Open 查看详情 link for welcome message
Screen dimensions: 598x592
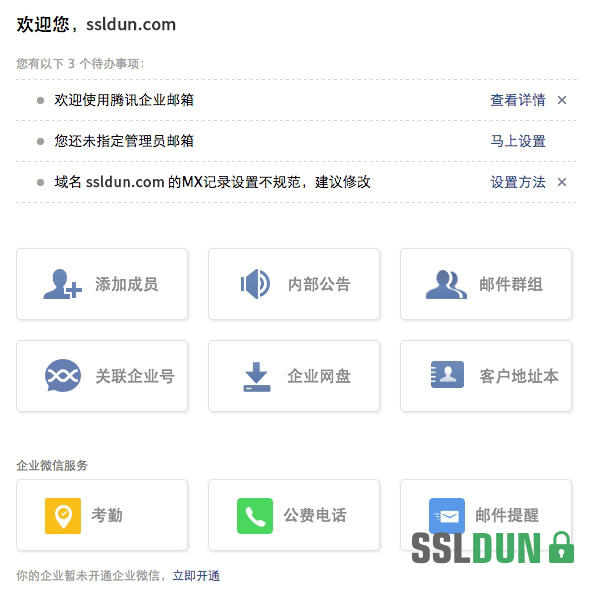tap(518, 100)
